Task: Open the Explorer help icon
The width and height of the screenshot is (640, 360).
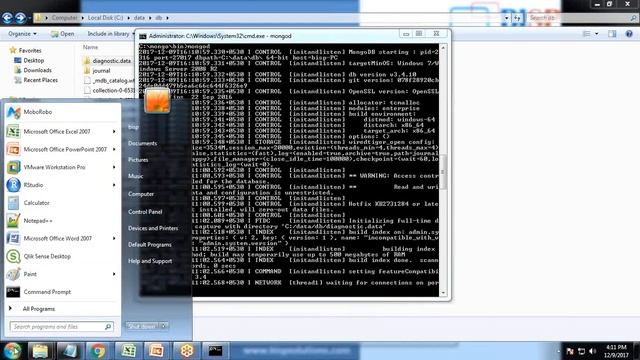Action: click(x=629, y=34)
